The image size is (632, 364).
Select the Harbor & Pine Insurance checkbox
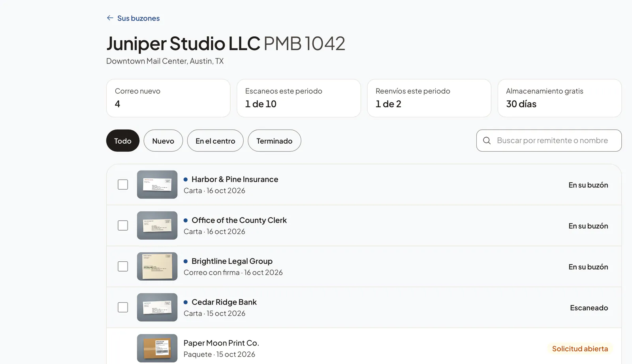123,184
